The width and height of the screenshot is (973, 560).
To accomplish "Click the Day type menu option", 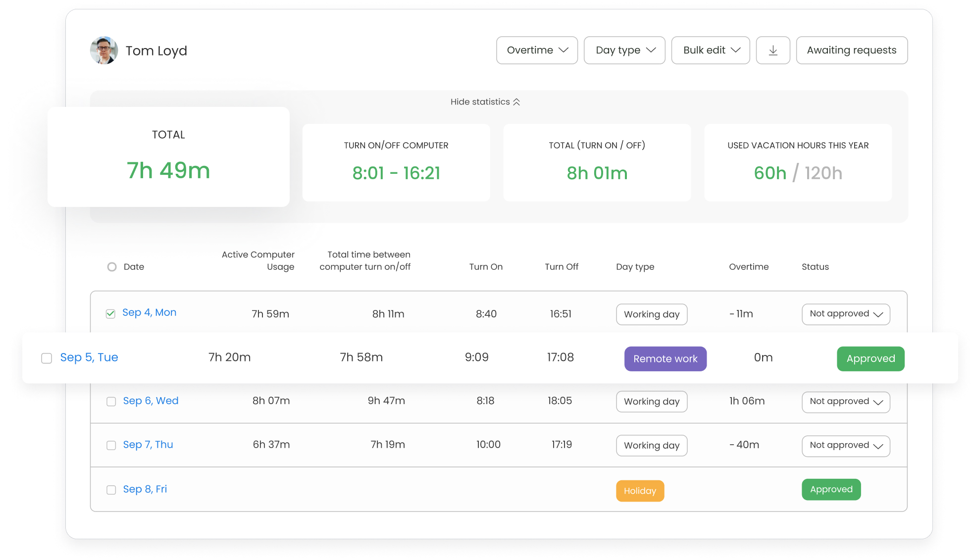I will click(x=623, y=50).
